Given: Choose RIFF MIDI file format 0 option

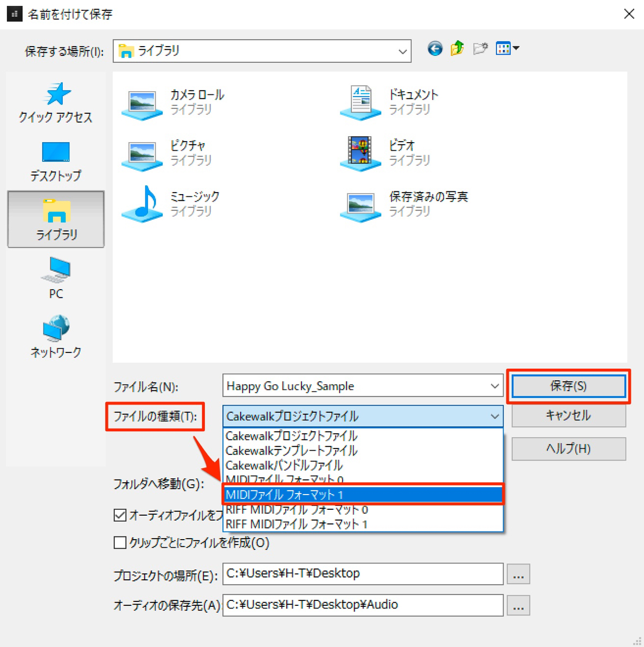Looking at the screenshot, I should pyautogui.click(x=363, y=510).
